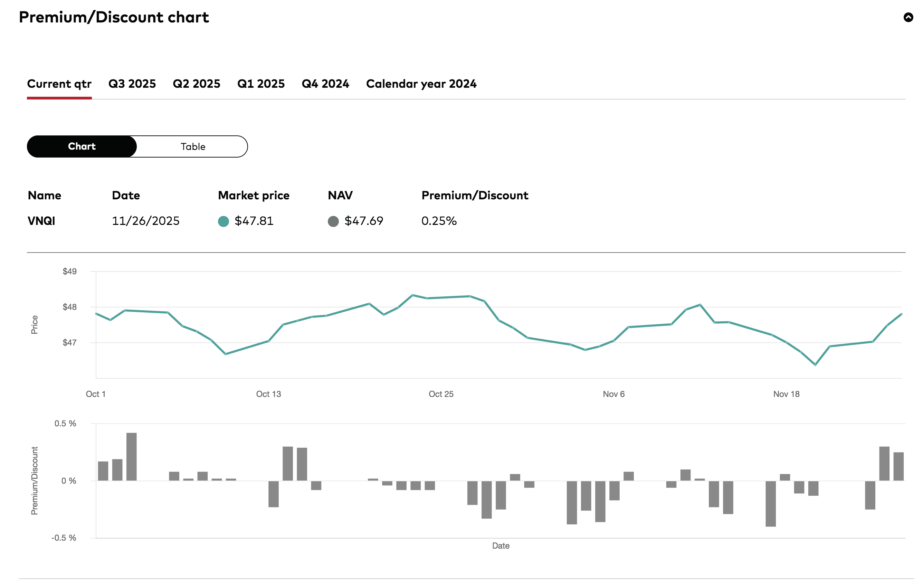The height and width of the screenshot is (588, 923).
Task: Click the Oct 13 date axis label
Action: (268, 394)
